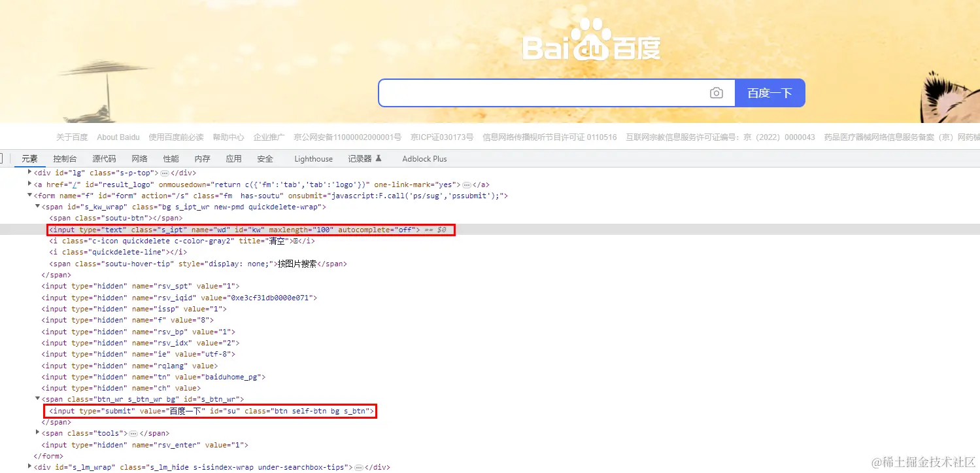Click the 百度一下 search button

tap(770, 93)
